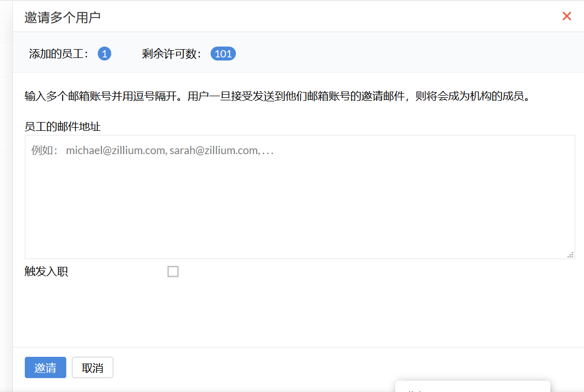This screenshot has height=392, width=584.
Task: Click the 添加的员工 label
Action: (x=59, y=54)
